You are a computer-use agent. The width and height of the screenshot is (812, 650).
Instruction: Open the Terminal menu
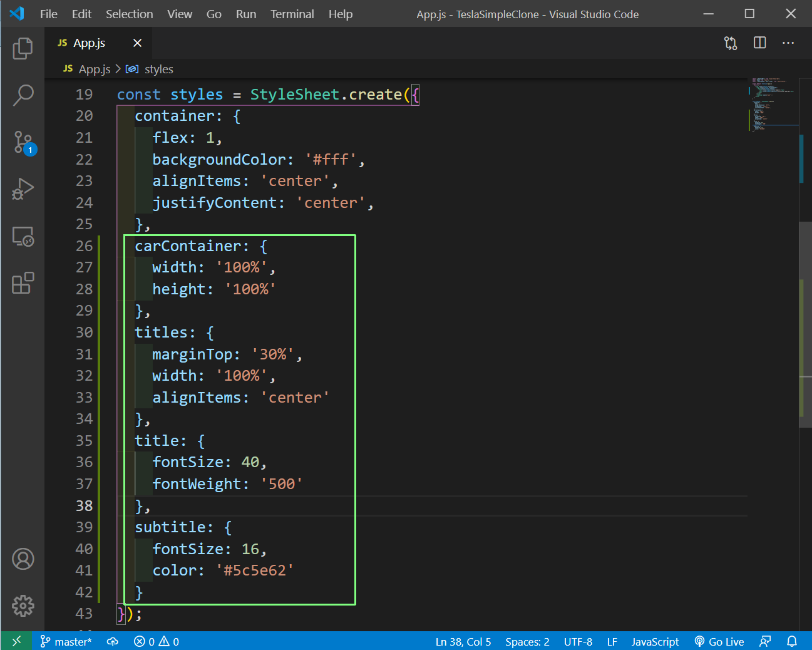tap(292, 14)
